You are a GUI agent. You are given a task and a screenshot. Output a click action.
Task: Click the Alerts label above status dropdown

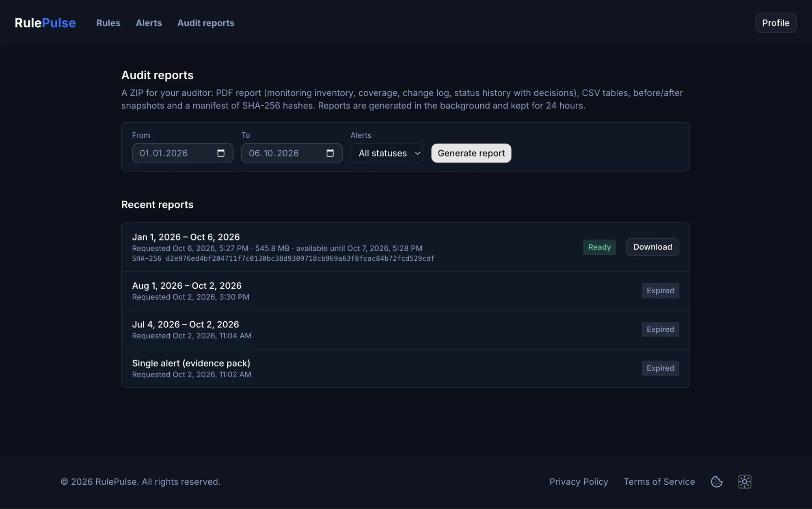(x=361, y=135)
